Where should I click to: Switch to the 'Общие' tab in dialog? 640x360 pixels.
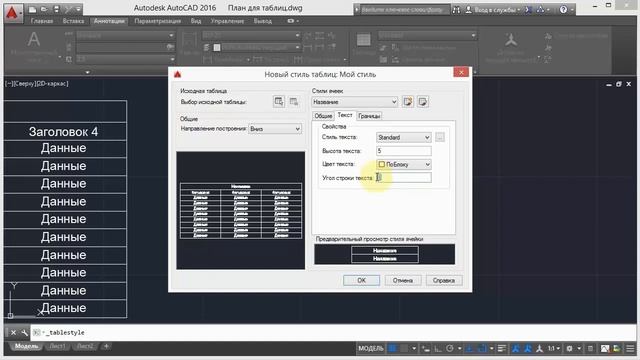tap(323, 116)
